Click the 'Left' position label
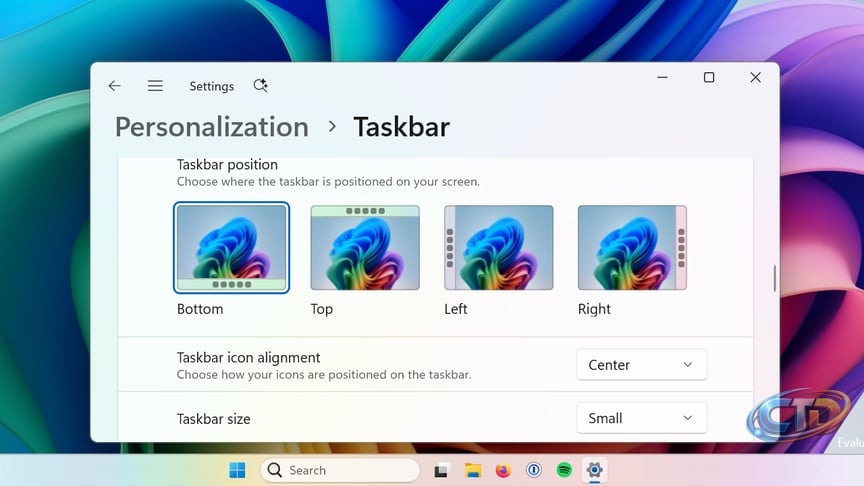This screenshot has height=486, width=864. [456, 309]
